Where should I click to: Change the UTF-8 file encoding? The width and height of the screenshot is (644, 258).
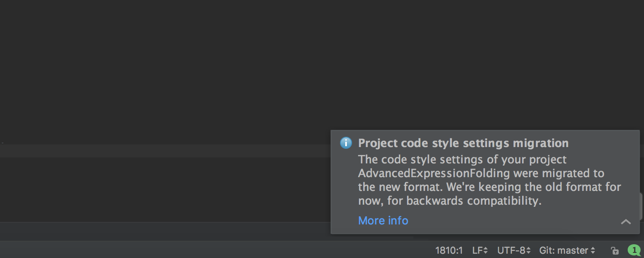(514, 250)
